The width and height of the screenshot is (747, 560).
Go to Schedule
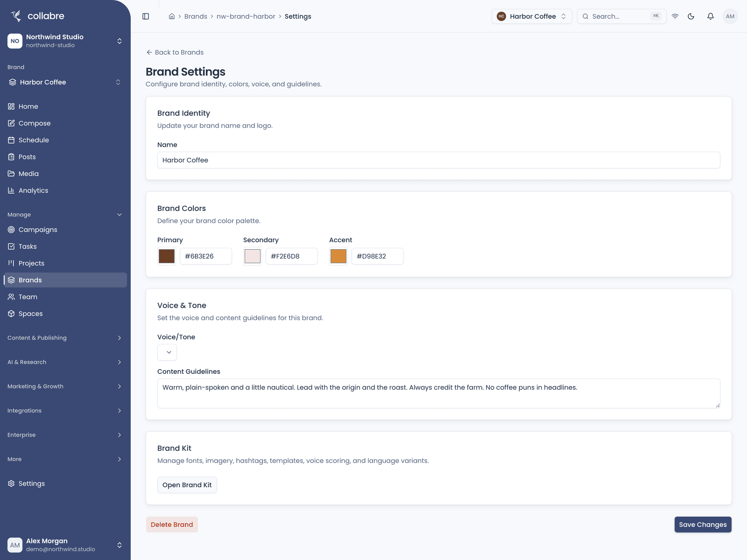click(x=65, y=140)
